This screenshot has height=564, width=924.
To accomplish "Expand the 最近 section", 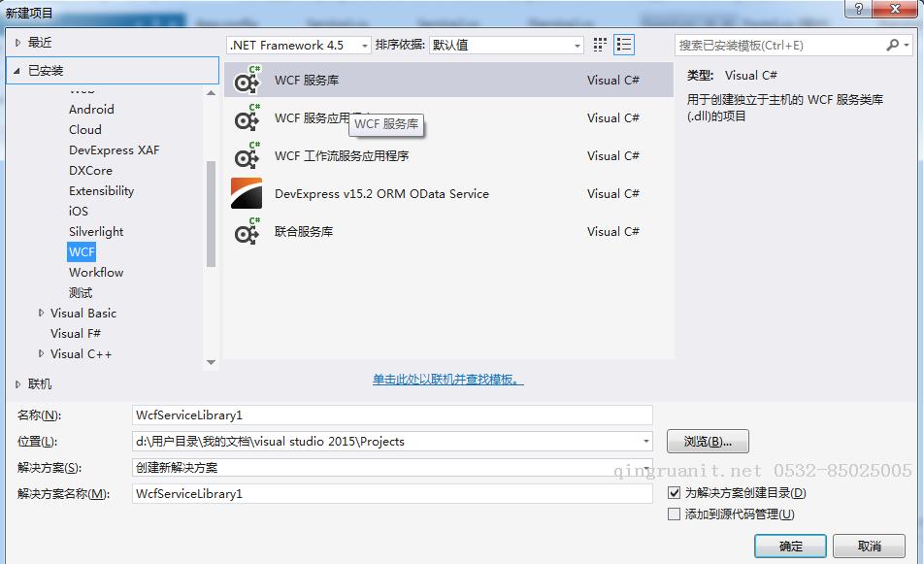I will tap(17, 43).
